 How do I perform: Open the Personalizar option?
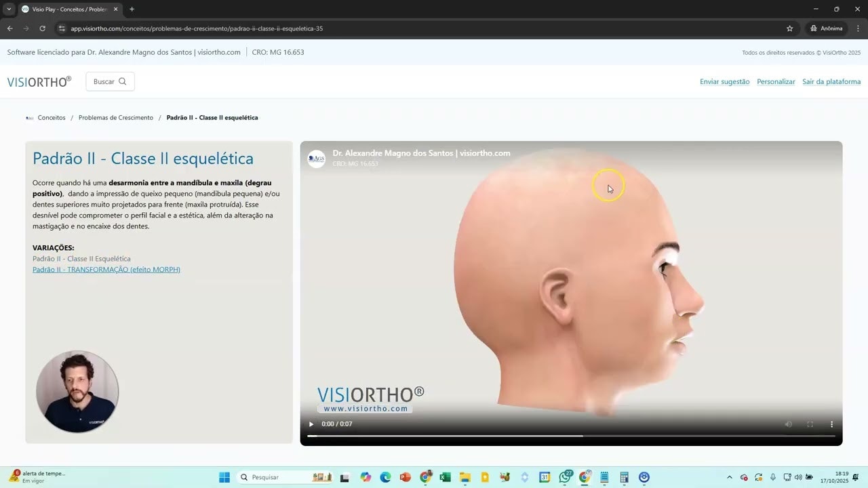(776, 82)
